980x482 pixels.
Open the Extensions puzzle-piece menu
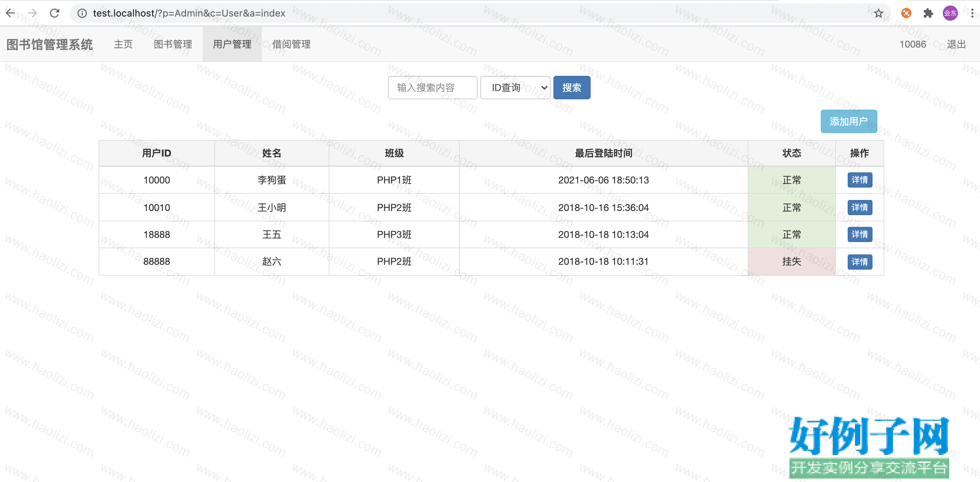click(928, 13)
